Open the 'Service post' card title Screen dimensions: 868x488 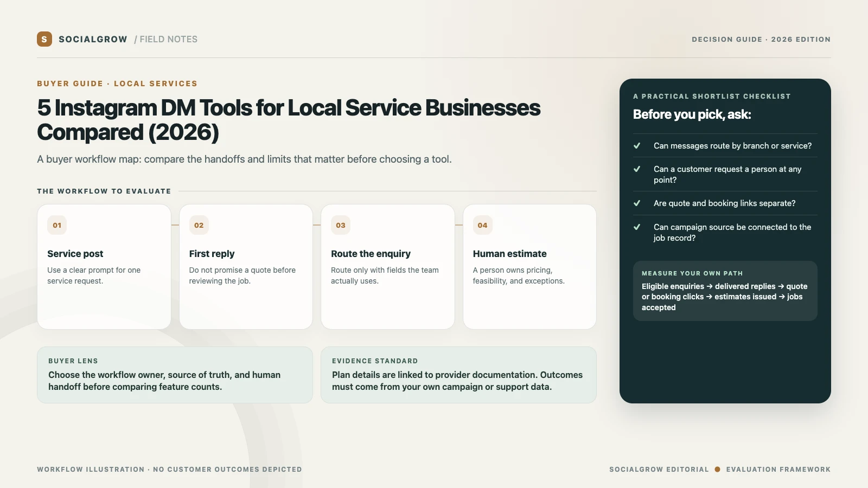click(75, 254)
